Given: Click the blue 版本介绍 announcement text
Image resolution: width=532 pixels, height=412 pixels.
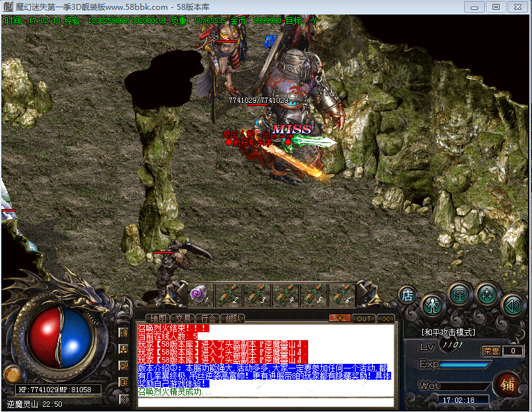Looking at the screenshot, I should coord(264,376).
